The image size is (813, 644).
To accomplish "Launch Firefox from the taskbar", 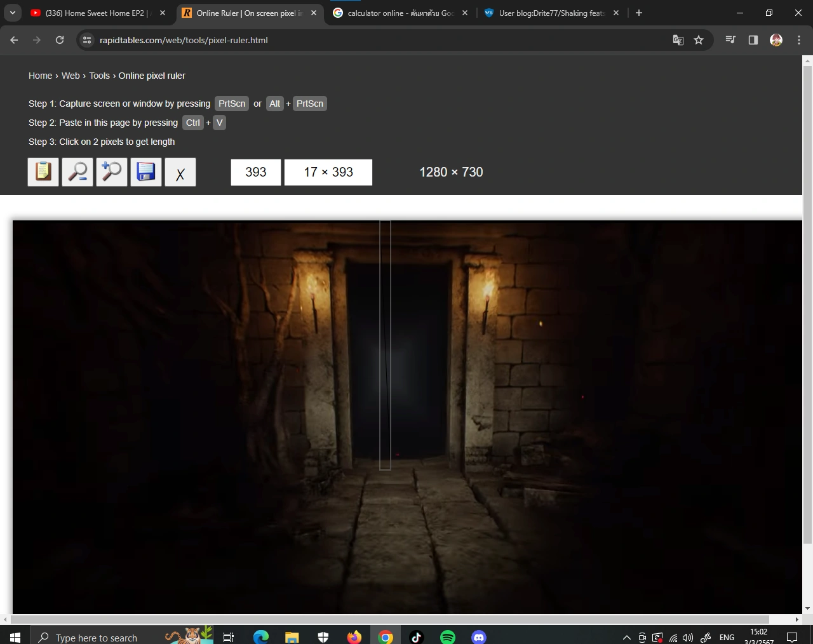I will coord(354,637).
